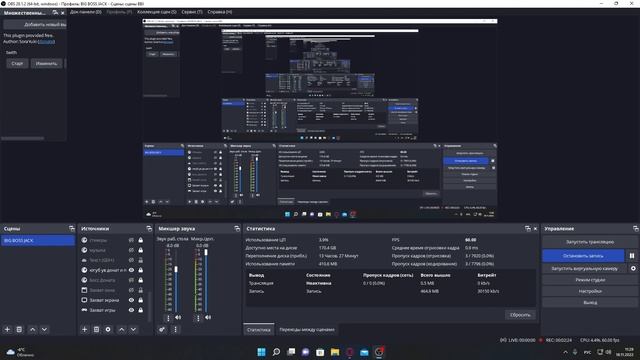
Task: Open Док-панели menu
Action: (86, 12)
